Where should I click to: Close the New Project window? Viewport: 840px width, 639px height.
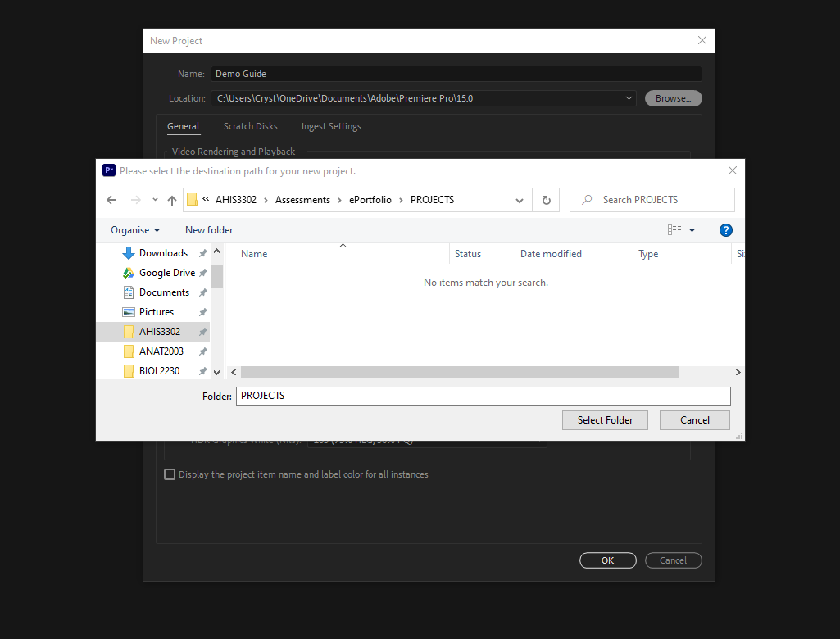coord(702,40)
